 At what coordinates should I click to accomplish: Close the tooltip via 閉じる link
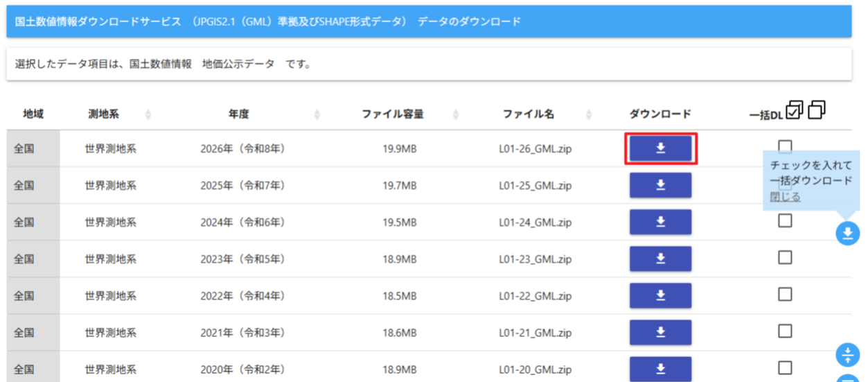tap(785, 197)
